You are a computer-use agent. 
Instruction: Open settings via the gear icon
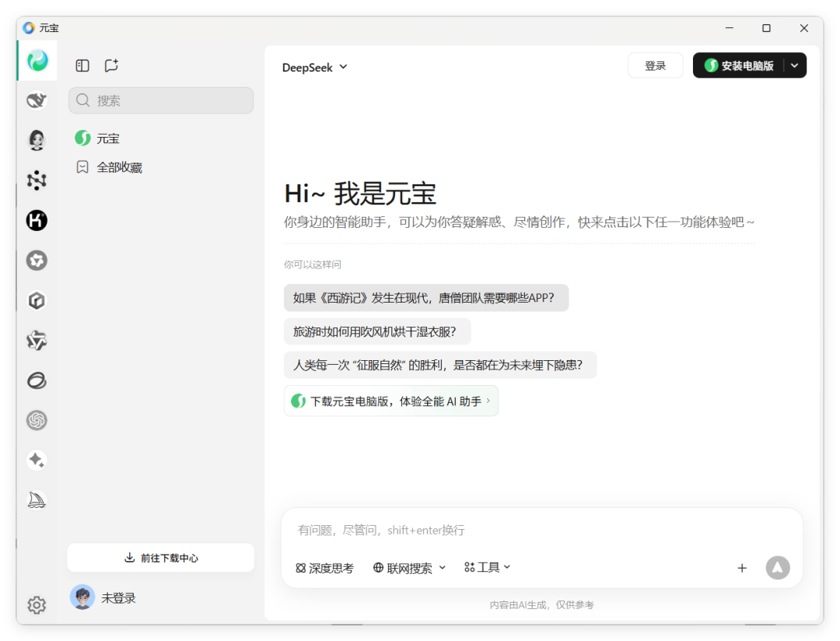[37, 605]
